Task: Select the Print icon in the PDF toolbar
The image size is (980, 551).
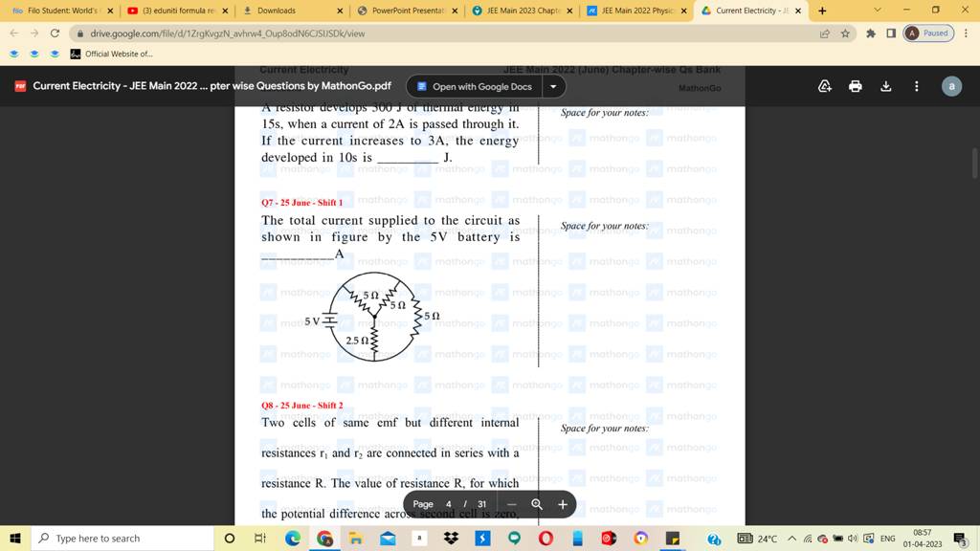Action: 855,86
